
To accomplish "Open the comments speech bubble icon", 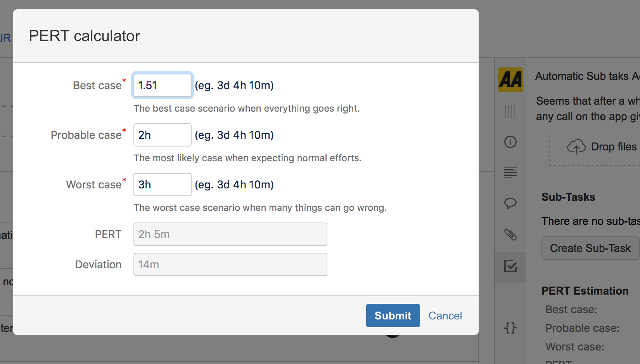I will coord(510,203).
